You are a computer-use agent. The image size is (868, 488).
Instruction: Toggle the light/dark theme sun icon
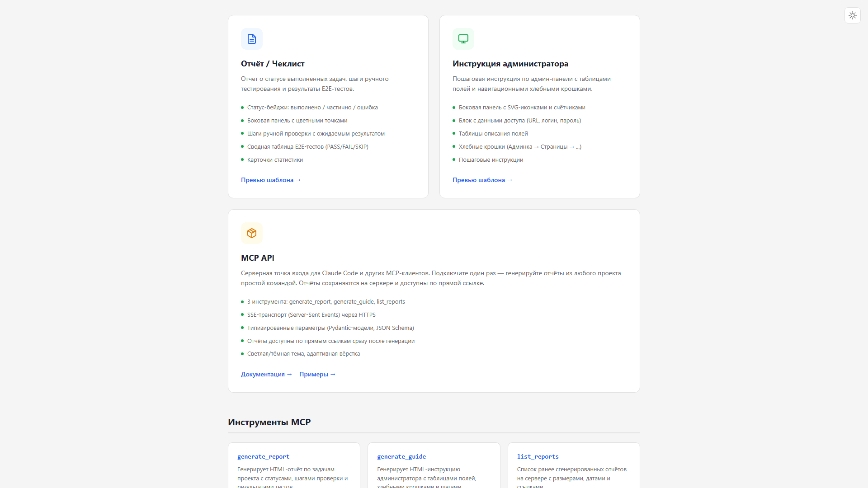click(853, 15)
